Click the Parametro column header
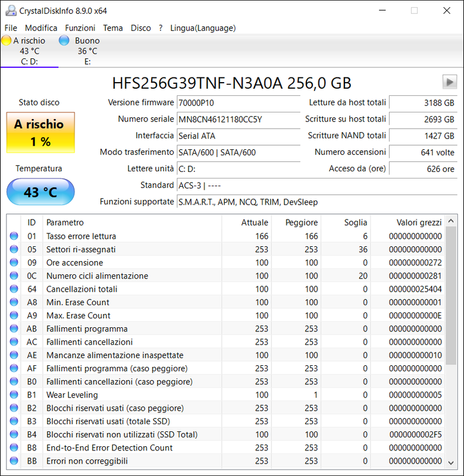 (132, 222)
